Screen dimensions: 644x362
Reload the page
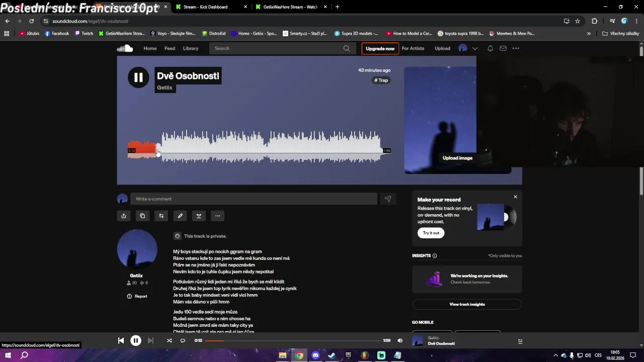click(31, 21)
